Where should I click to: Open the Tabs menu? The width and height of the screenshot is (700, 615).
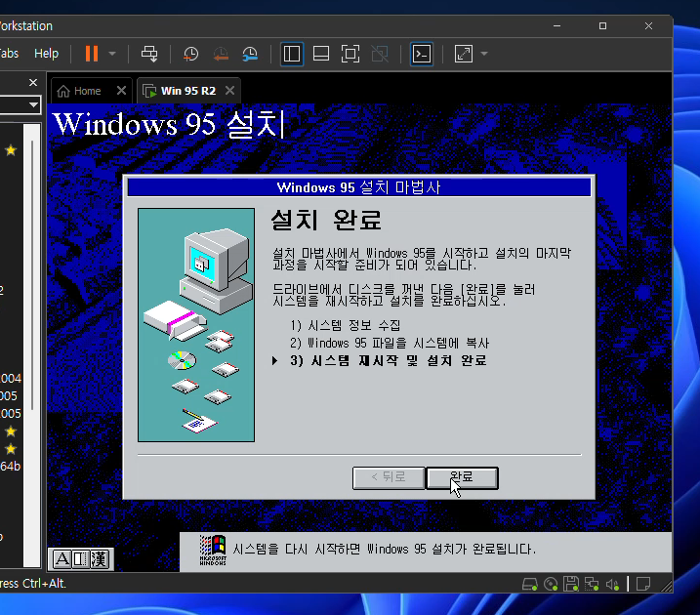[9, 54]
